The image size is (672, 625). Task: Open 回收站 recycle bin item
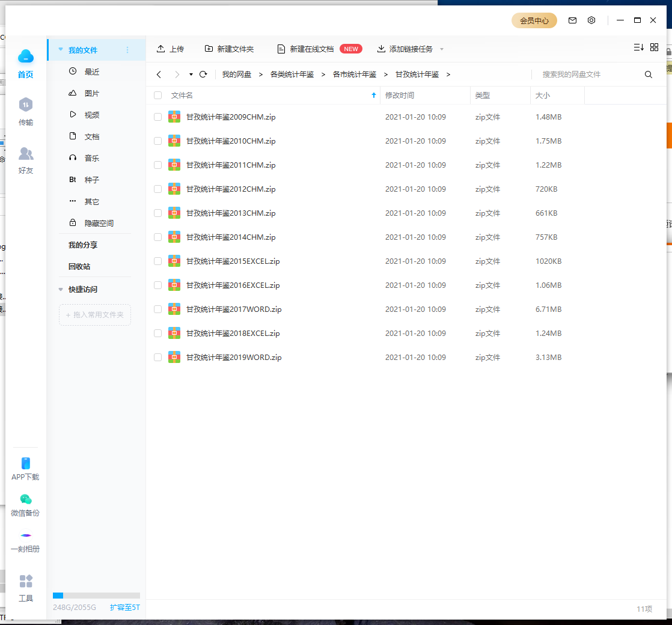coord(79,267)
